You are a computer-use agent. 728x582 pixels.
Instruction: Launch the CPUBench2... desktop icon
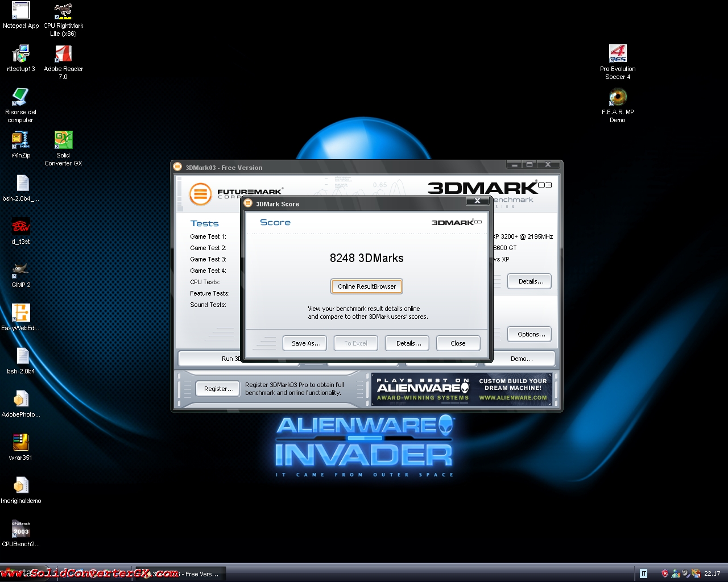[20, 534]
